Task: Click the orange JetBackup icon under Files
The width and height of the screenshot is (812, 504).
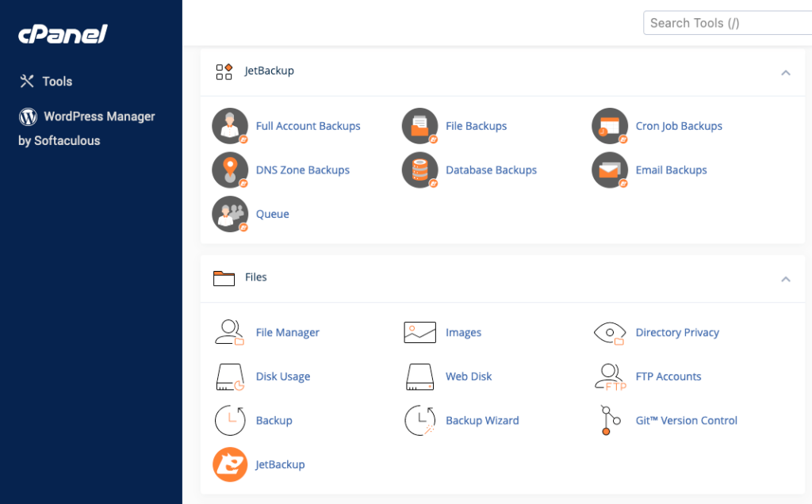Action: [230, 464]
